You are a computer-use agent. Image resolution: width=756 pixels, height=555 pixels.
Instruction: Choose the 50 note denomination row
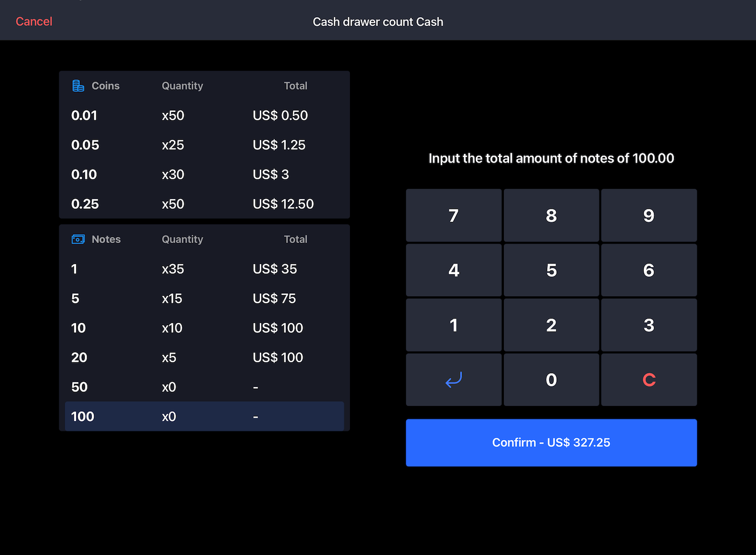(204, 387)
